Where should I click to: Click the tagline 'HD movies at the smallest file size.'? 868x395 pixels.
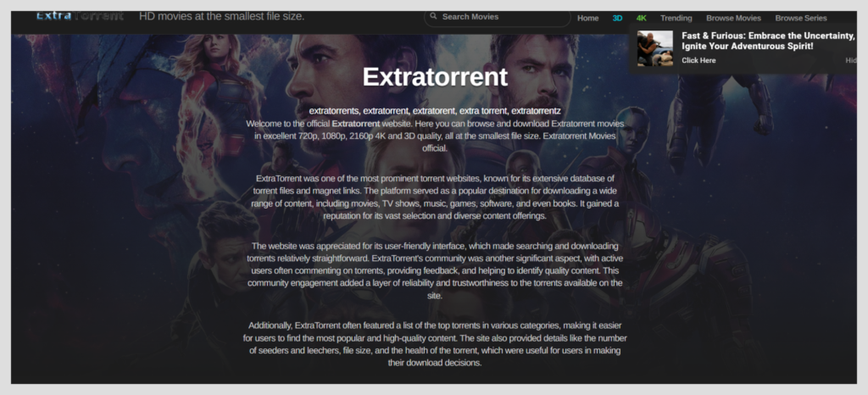(x=222, y=17)
